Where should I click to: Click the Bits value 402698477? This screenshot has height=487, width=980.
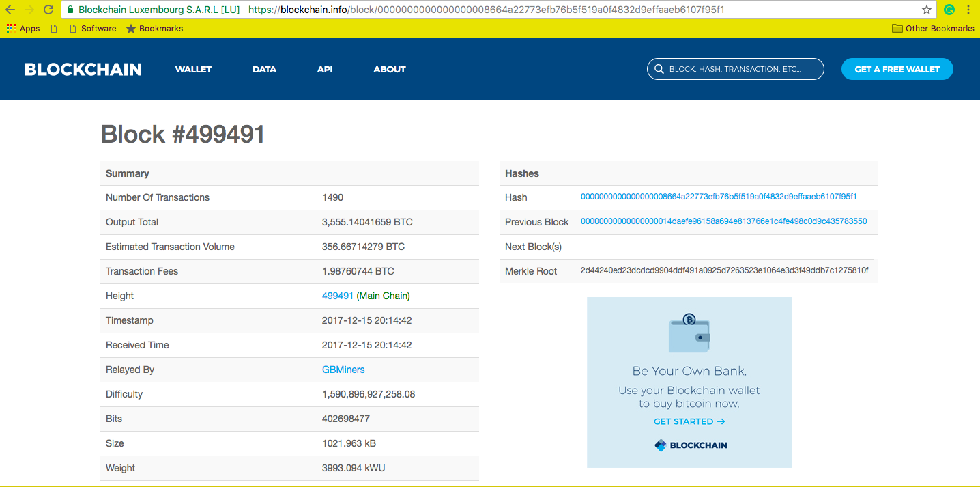pyautogui.click(x=346, y=419)
